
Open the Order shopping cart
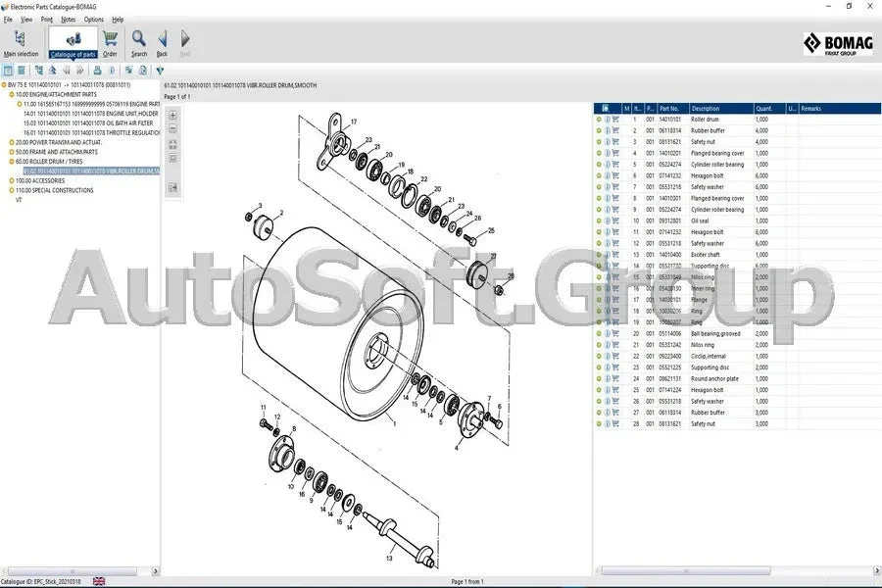pos(110,43)
